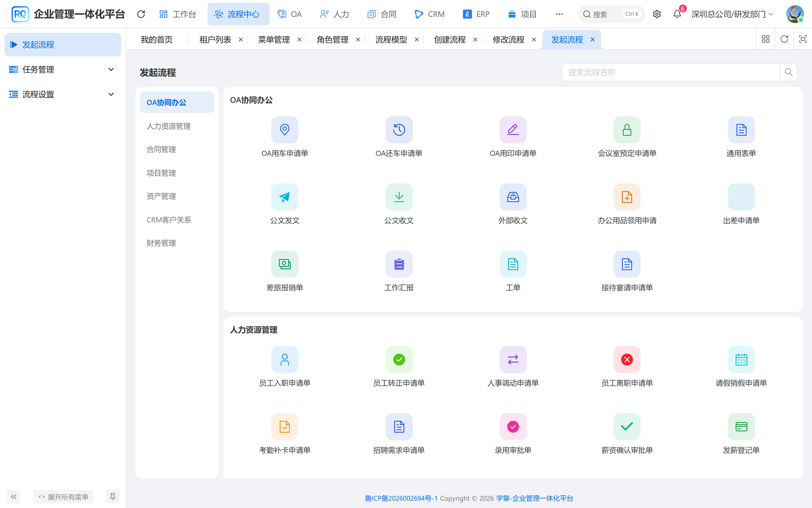Image resolution: width=812 pixels, height=508 pixels.
Task: Switch to the 人力 top menu
Action: [x=335, y=14]
